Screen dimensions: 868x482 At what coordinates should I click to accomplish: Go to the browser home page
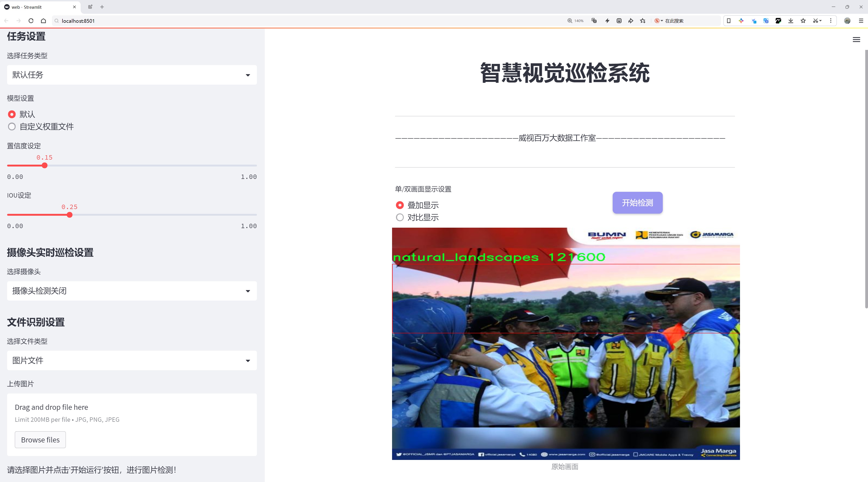coord(43,20)
